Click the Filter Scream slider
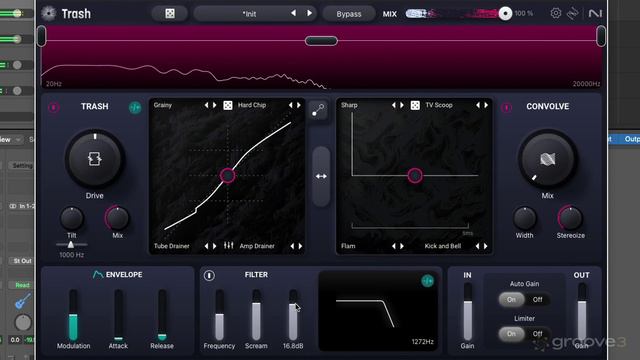Viewport: 640px width, 360px height. (x=256, y=315)
